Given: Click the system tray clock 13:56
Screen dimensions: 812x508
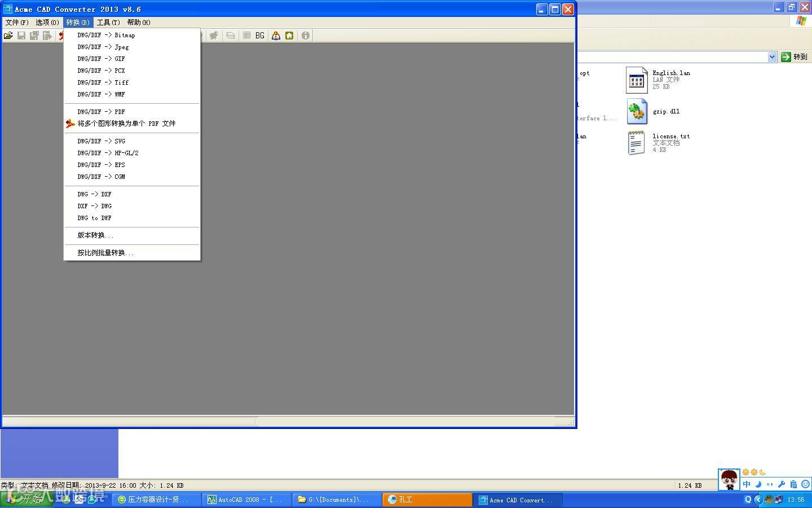Looking at the screenshot, I should [796, 500].
